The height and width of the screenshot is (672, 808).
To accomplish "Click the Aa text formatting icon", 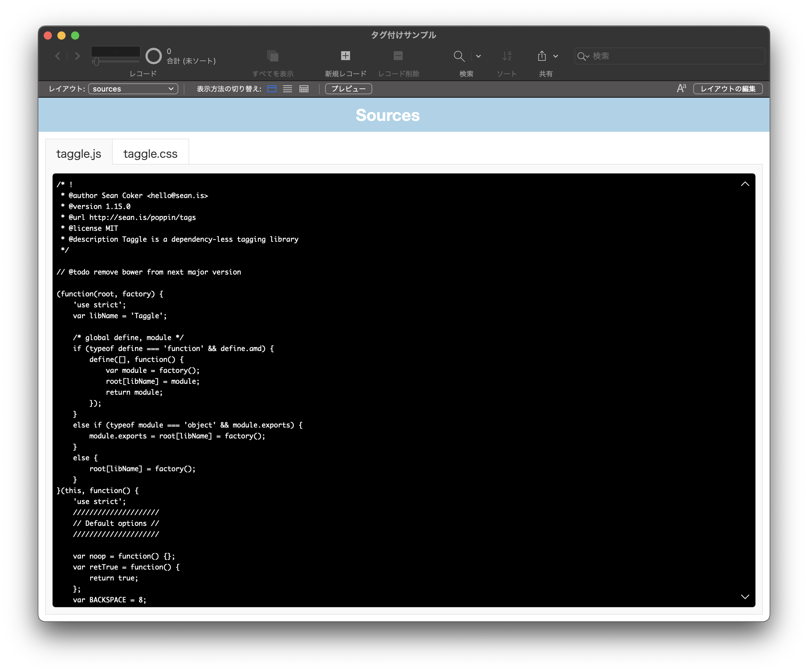I will tap(681, 88).
